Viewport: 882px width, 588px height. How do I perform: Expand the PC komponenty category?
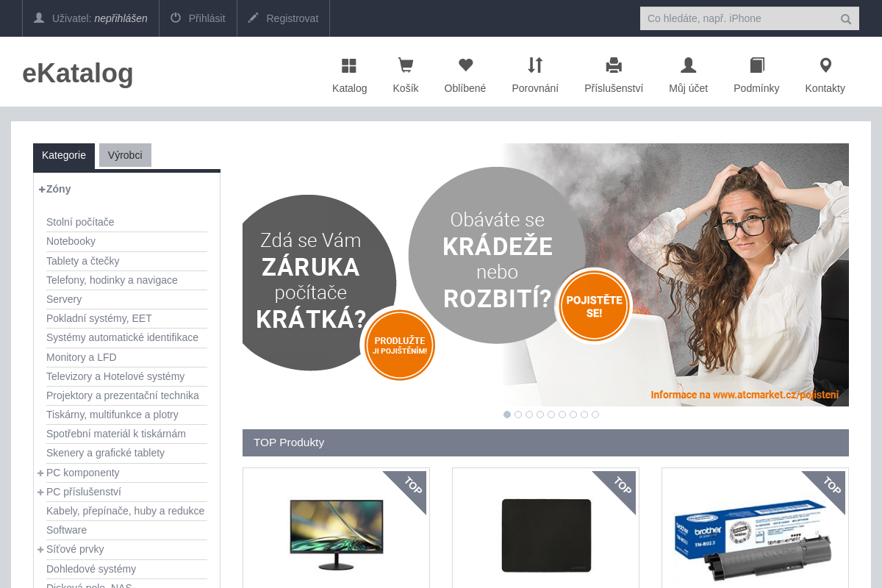click(x=40, y=473)
